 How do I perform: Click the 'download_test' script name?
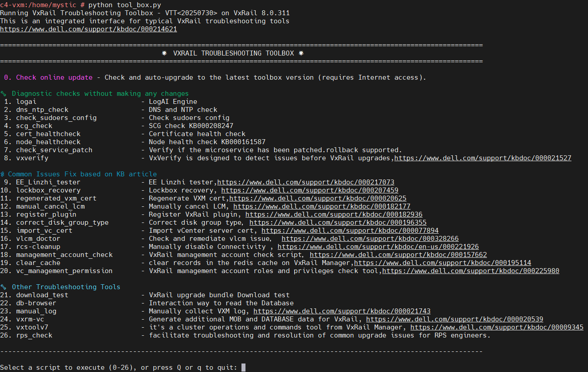click(x=42, y=295)
